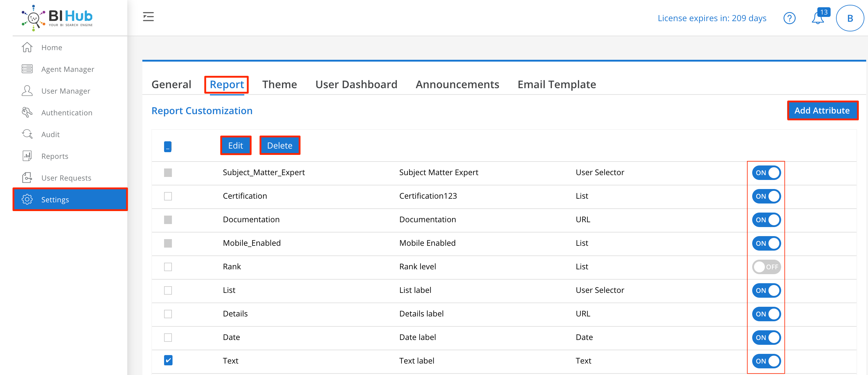
Task: Switch to the Announcements tab
Action: (457, 84)
